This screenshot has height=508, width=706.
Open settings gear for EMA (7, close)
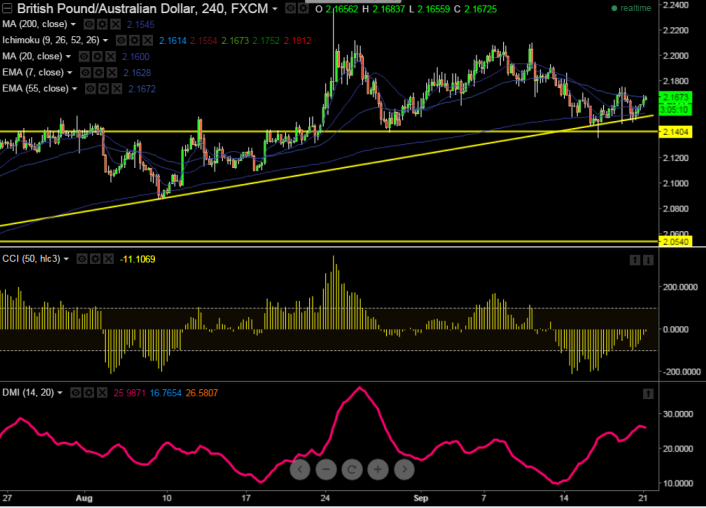click(96, 73)
